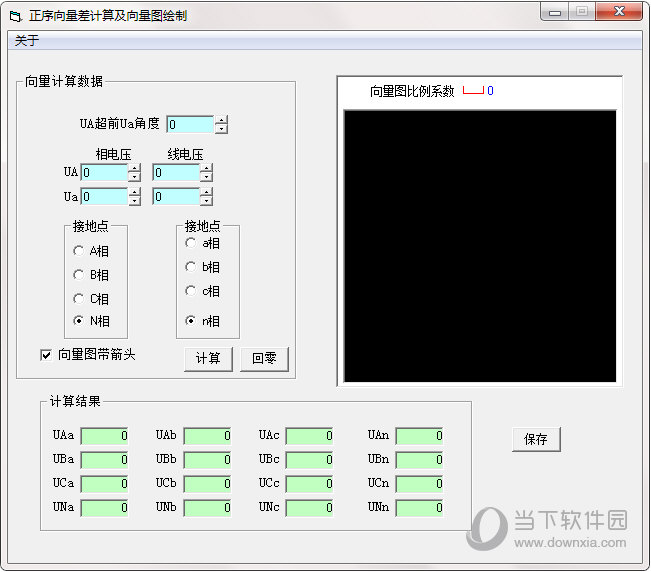Click the UNa result field

104,508
